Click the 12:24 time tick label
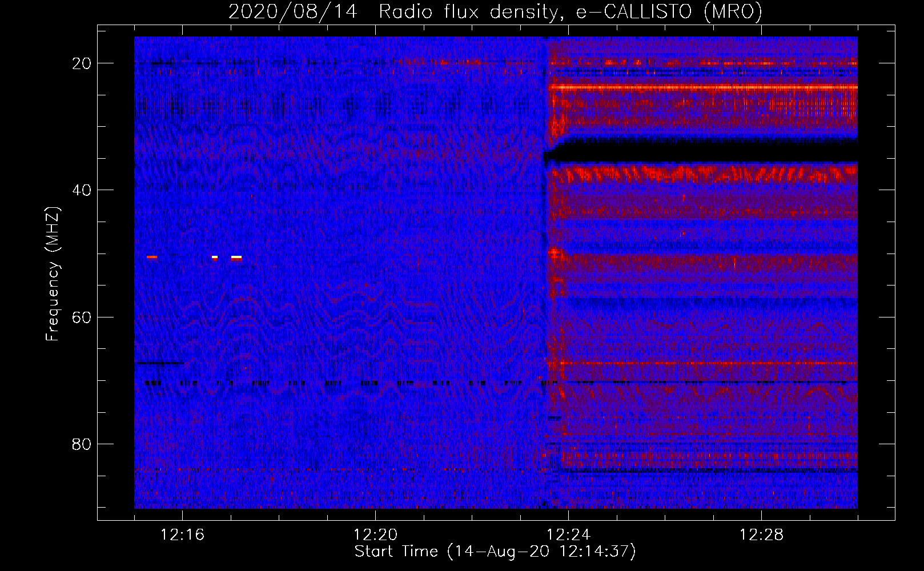Viewport: 924px width, 571px height. pos(569,534)
